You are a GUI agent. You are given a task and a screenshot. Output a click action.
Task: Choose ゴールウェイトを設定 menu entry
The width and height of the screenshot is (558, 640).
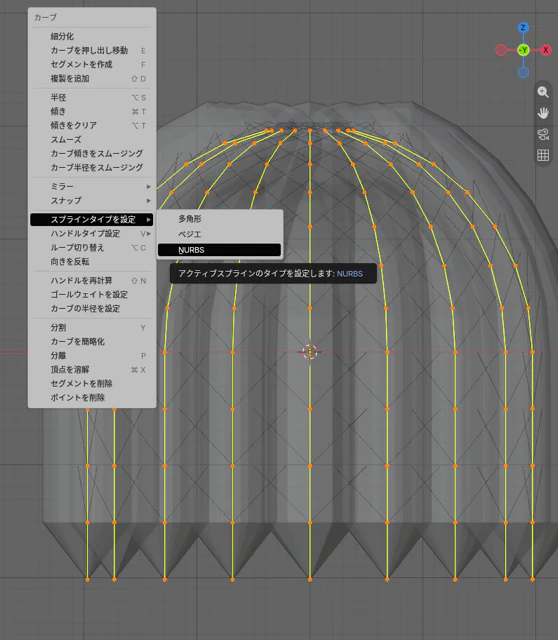[x=92, y=295]
